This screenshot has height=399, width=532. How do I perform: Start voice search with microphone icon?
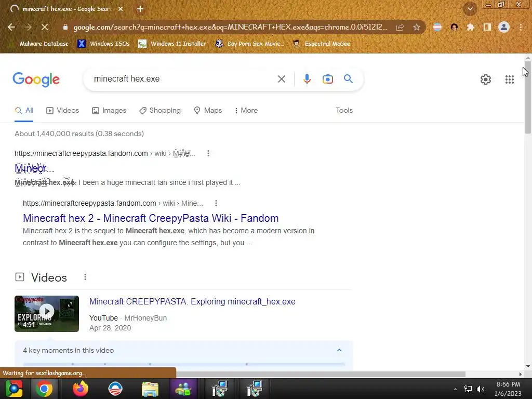click(307, 79)
